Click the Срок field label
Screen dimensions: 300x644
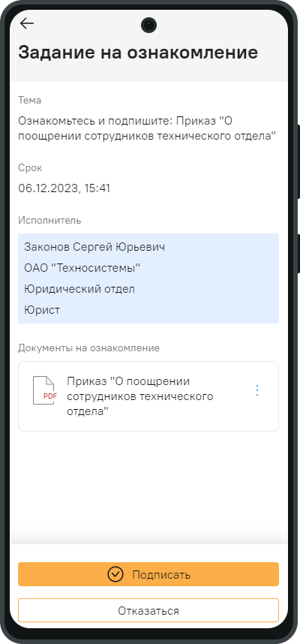coord(30,168)
